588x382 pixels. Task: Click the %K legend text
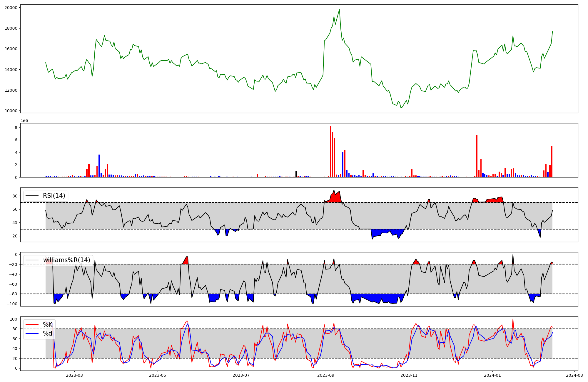pos(48,325)
